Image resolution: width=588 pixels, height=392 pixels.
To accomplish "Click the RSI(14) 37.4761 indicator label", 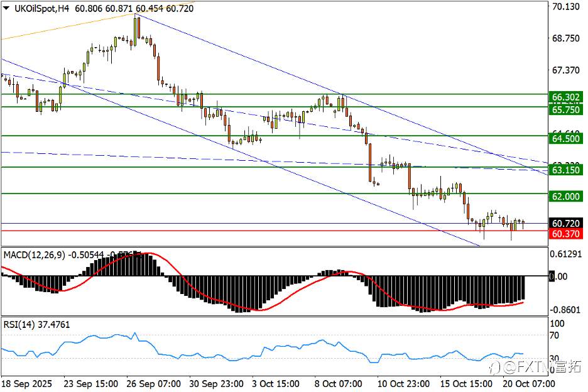I will click(36, 324).
